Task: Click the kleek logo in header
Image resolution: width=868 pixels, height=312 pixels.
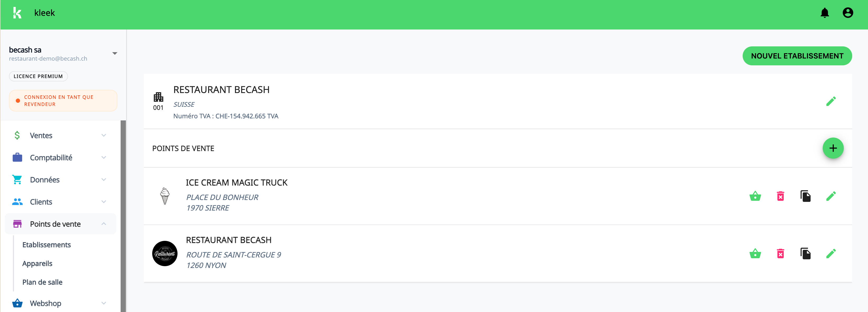Action: (x=17, y=13)
